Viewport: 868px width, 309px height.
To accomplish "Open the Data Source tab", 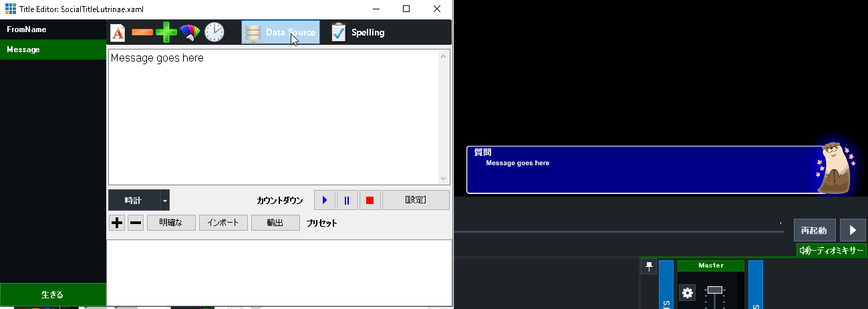I will tap(281, 32).
